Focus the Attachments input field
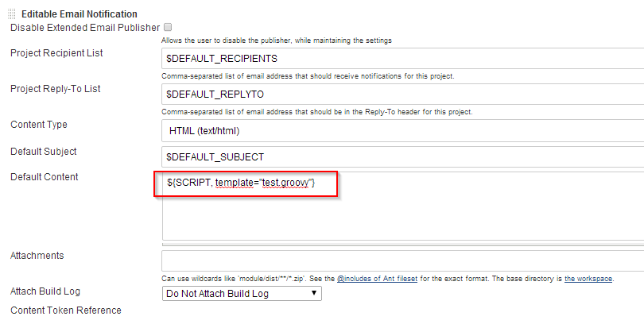 (x=402, y=260)
